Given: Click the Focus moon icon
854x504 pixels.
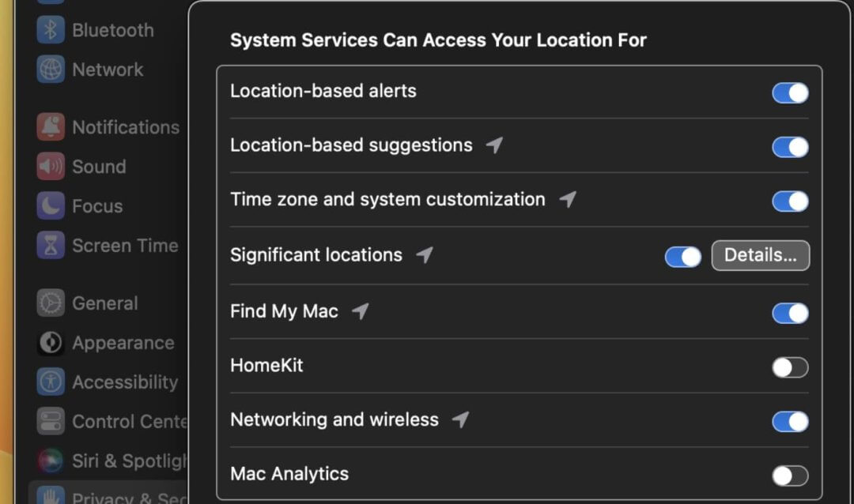Looking at the screenshot, I should (51, 206).
